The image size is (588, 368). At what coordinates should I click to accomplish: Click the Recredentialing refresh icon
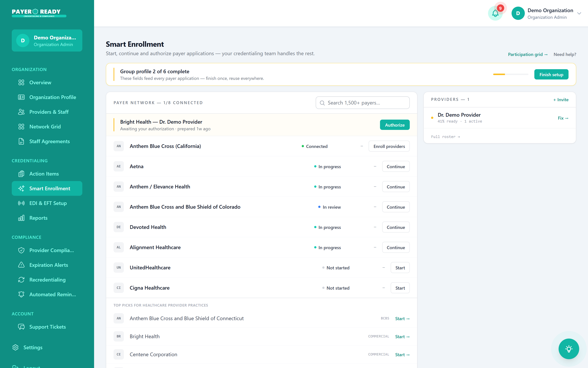[21, 280]
